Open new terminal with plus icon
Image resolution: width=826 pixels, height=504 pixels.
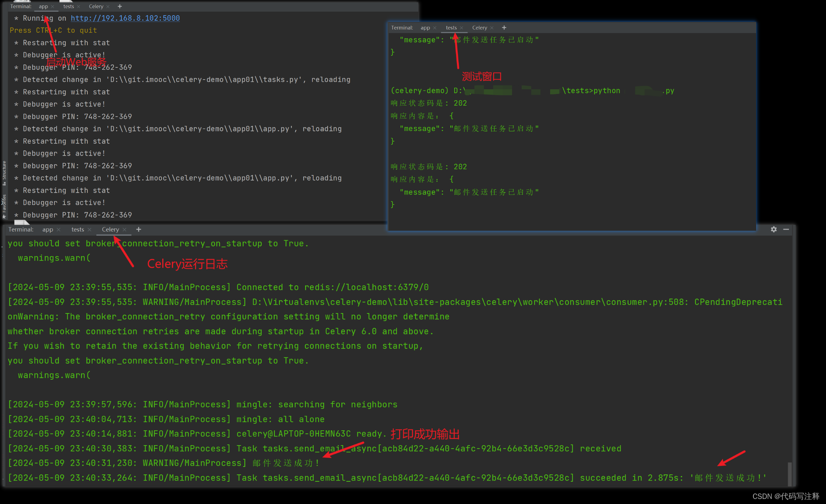(138, 229)
